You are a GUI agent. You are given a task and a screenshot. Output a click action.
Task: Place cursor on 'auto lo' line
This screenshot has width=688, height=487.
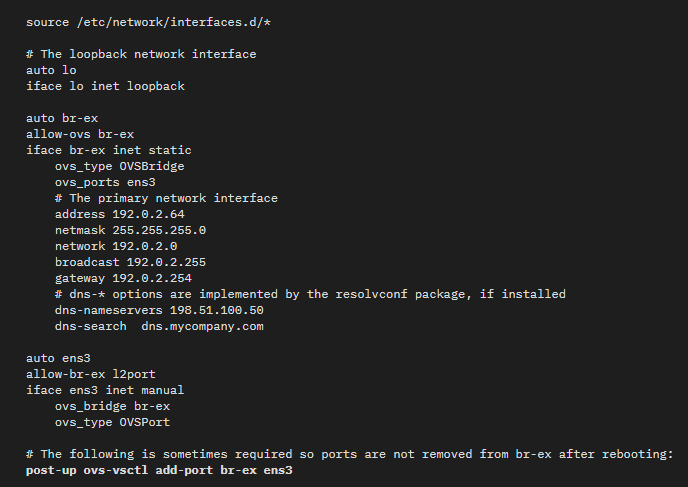(52, 70)
